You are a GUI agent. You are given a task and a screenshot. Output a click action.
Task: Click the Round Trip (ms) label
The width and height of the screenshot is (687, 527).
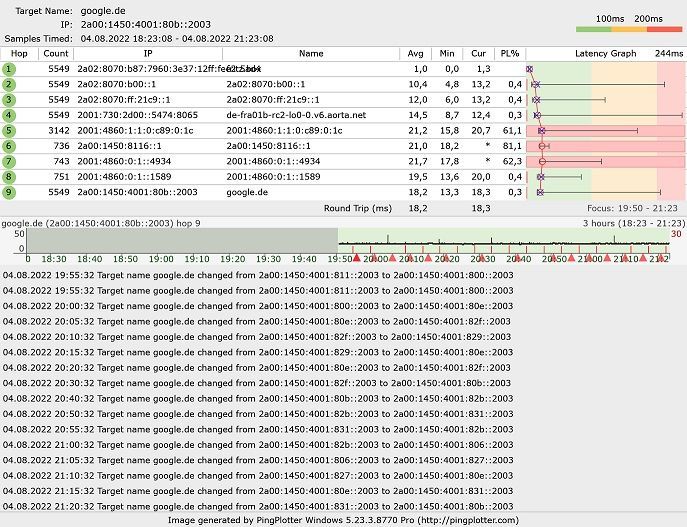pos(358,209)
